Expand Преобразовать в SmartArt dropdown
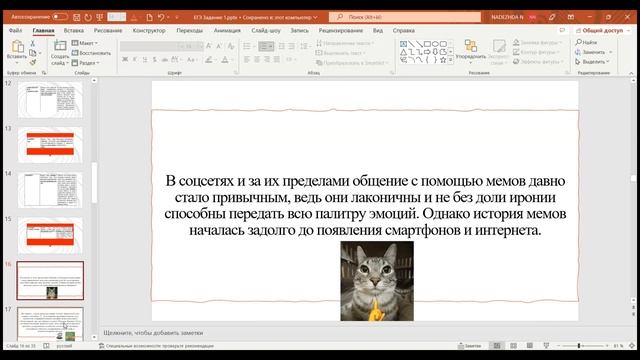Image resolution: width=640 pixels, height=360 pixels. 352,63
